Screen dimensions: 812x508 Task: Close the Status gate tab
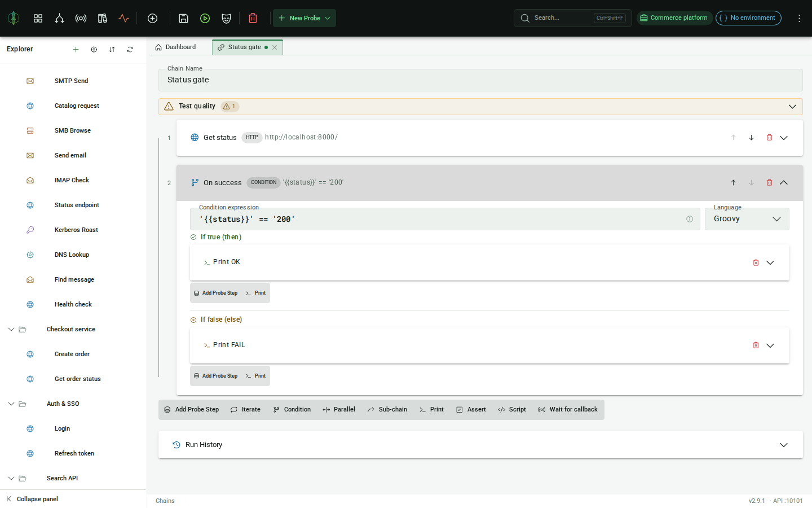tap(275, 47)
